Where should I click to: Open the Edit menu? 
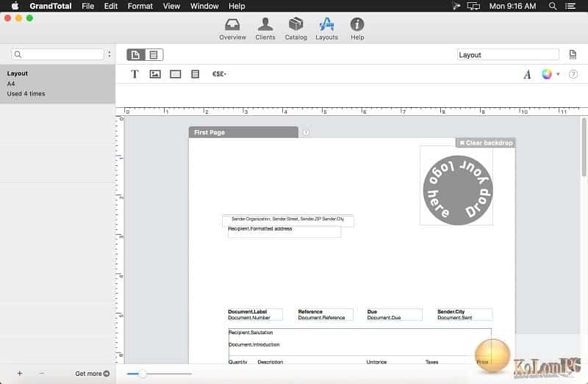[x=111, y=6]
